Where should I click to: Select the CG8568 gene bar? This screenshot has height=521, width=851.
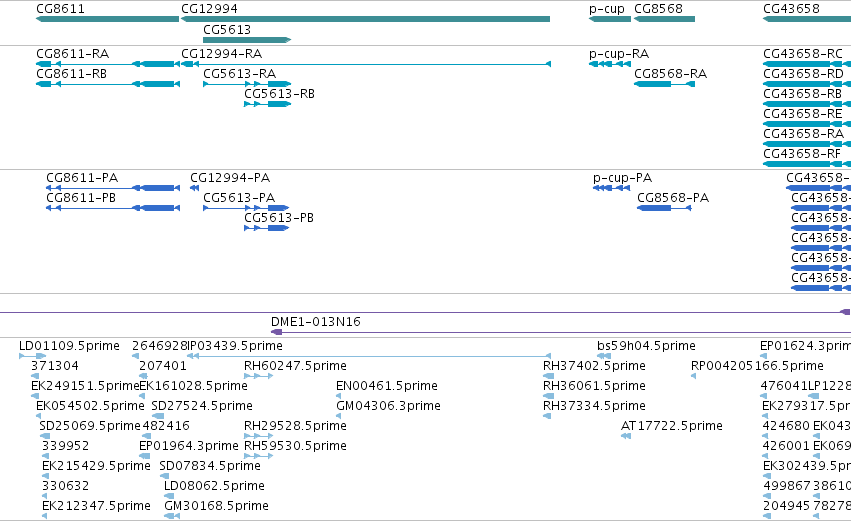pyautogui.click(x=664, y=19)
